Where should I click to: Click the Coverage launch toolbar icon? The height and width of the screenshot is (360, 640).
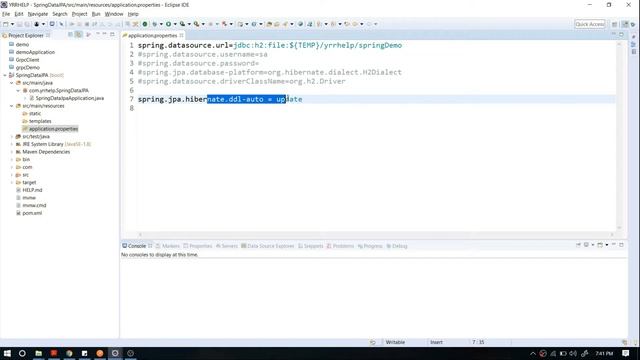(x=182, y=24)
